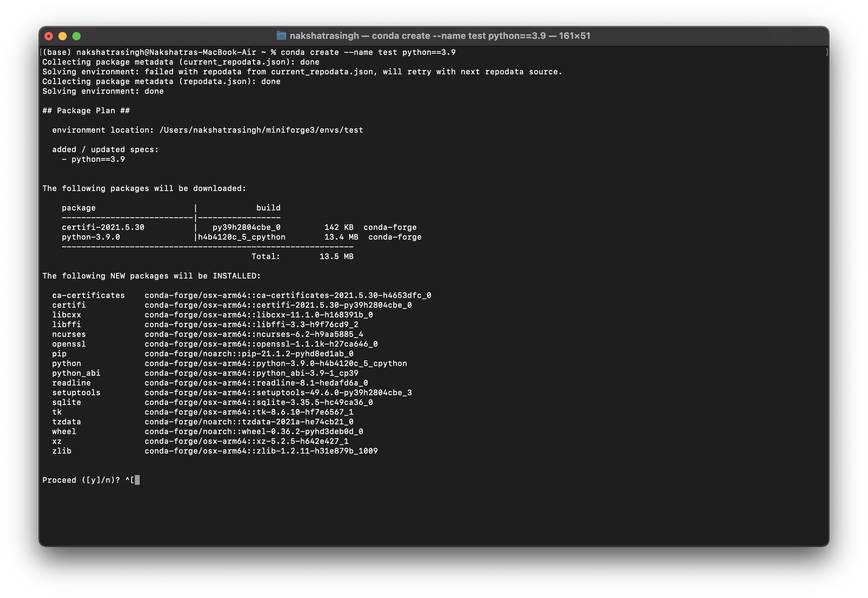868x598 pixels.
Task: Click the ca-certificates installed package entry
Action: coord(242,295)
